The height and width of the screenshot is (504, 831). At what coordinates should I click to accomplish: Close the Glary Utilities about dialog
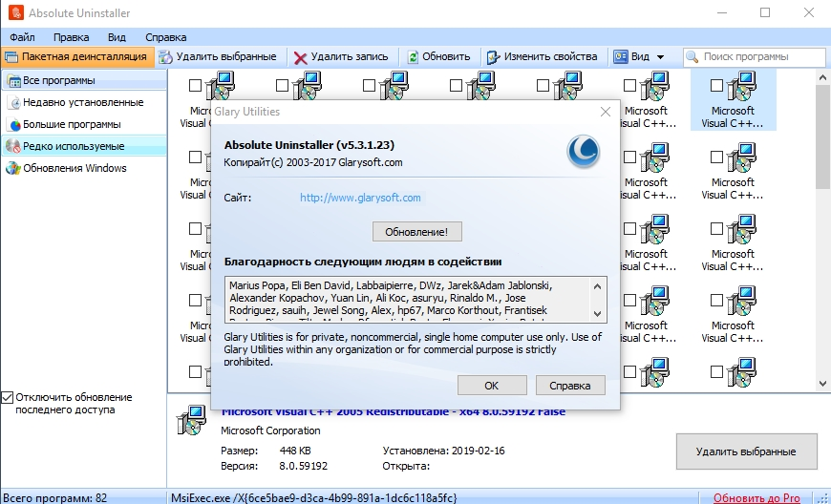point(606,112)
